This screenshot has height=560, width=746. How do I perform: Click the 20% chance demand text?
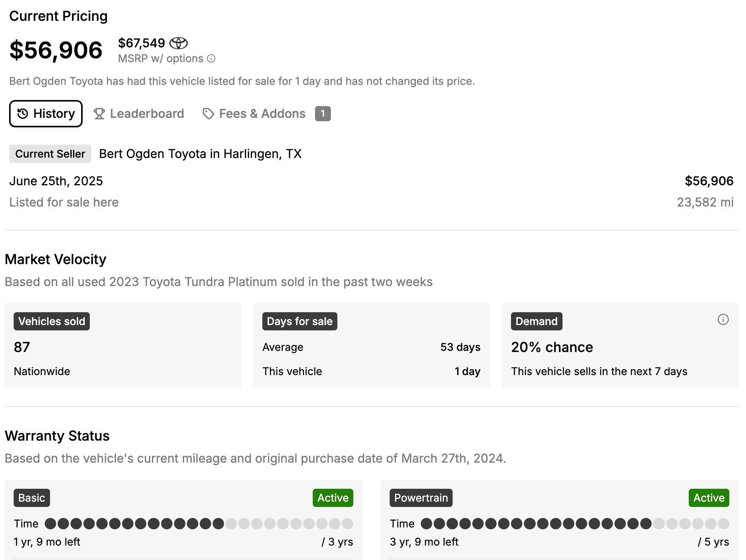pos(552,347)
